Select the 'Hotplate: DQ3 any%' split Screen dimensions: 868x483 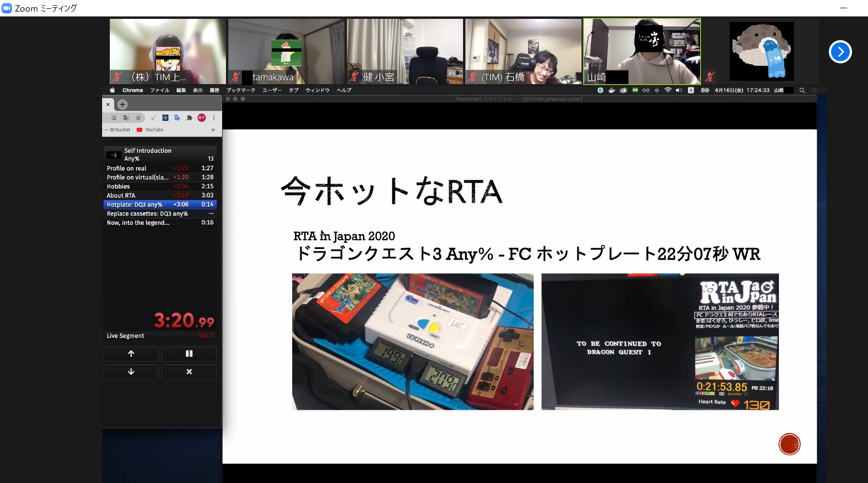(x=160, y=205)
